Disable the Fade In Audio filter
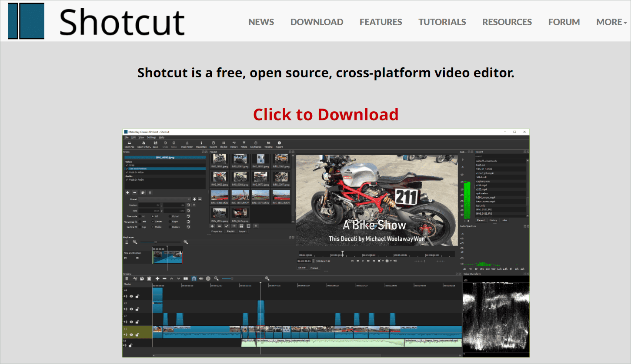 point(127,180)
